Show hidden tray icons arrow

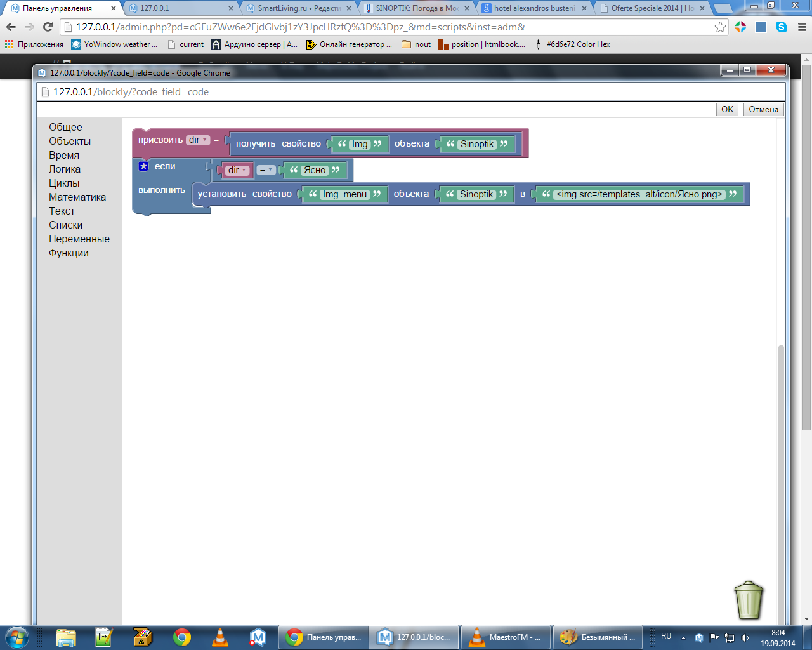point(683,637)
